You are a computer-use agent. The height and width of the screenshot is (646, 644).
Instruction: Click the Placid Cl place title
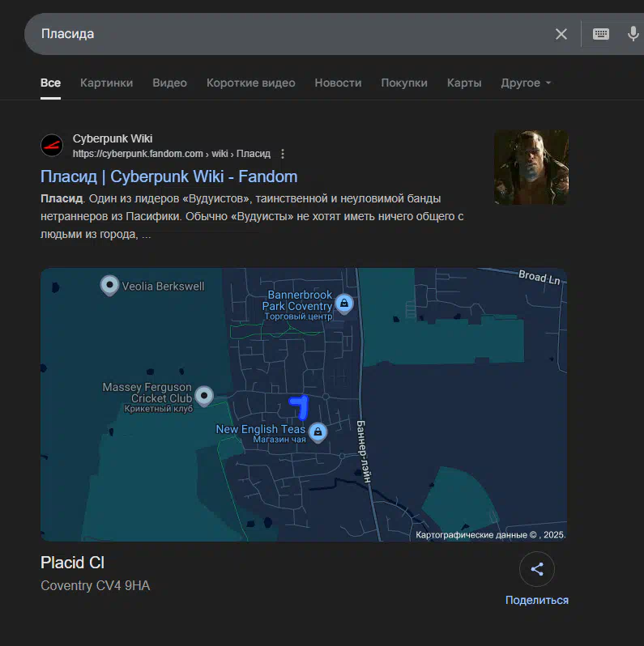pyautogui.click(x=73, y=563)
